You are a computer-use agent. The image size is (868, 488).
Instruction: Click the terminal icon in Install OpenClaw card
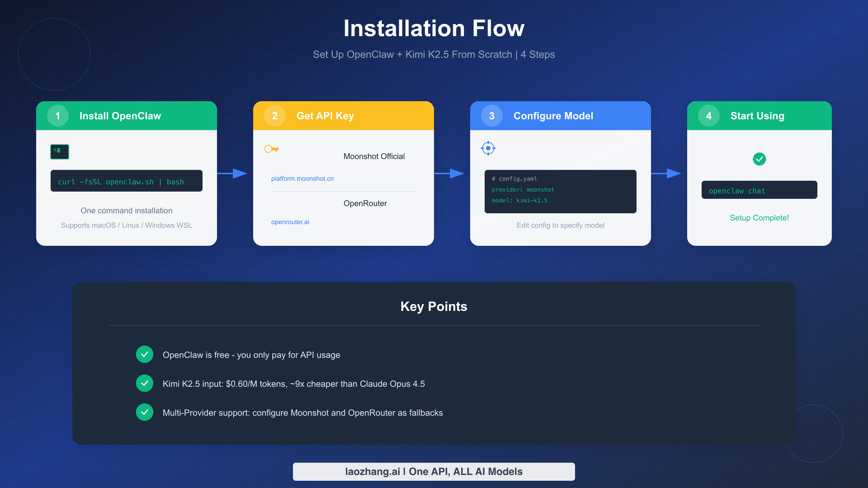pyautogui.click(x=59, y=151)
